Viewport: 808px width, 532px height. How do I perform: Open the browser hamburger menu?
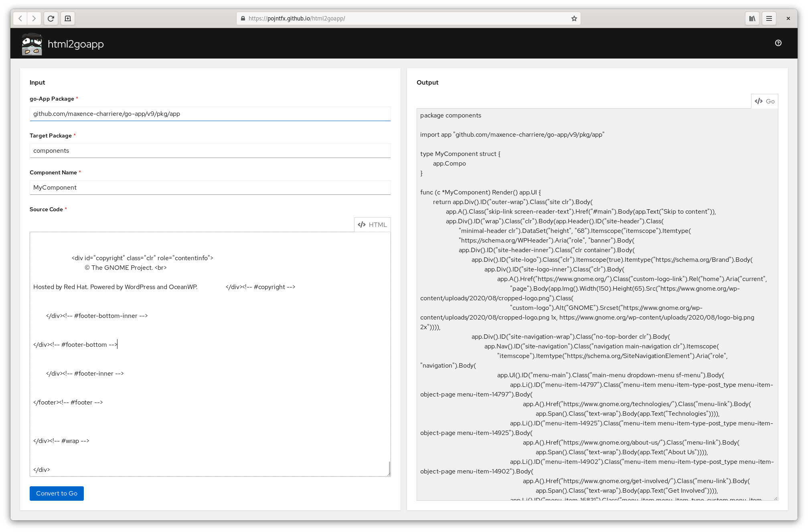point(769,18)
